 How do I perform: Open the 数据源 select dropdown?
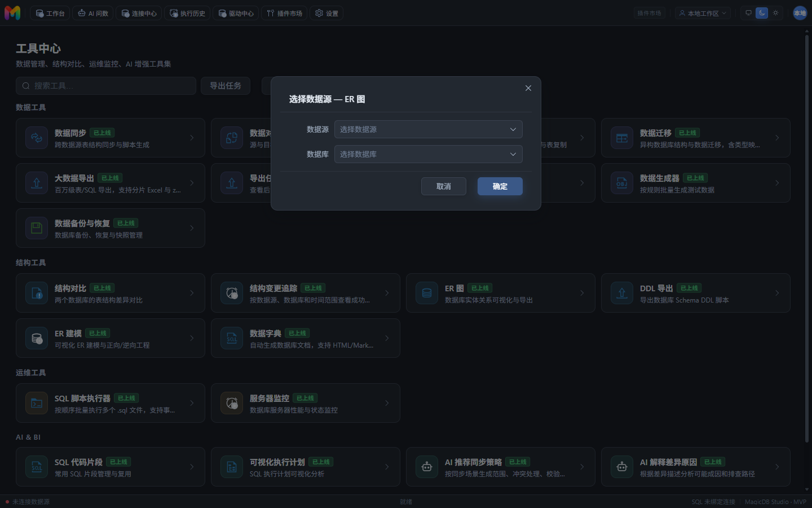[429, 129]
